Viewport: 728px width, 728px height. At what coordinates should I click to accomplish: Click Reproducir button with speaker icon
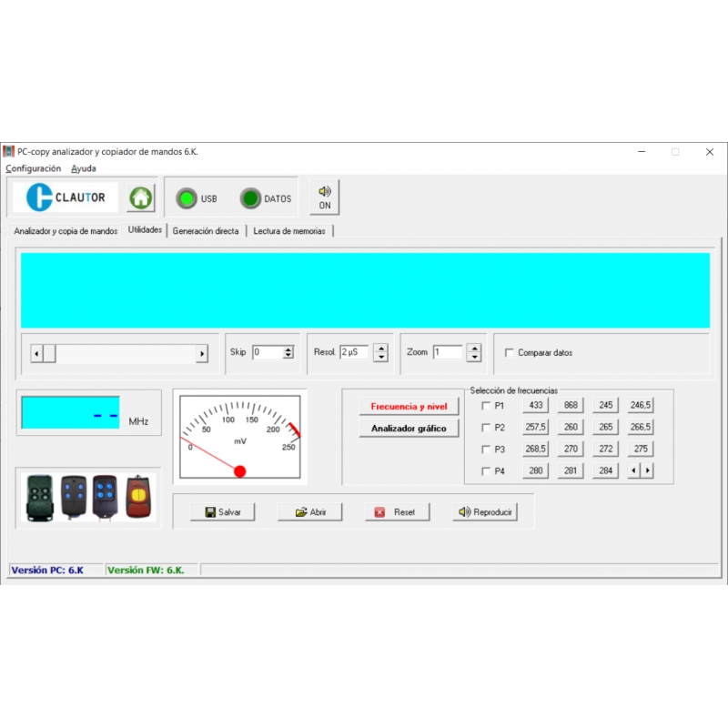pyautogui.click(x=485, y=511)
